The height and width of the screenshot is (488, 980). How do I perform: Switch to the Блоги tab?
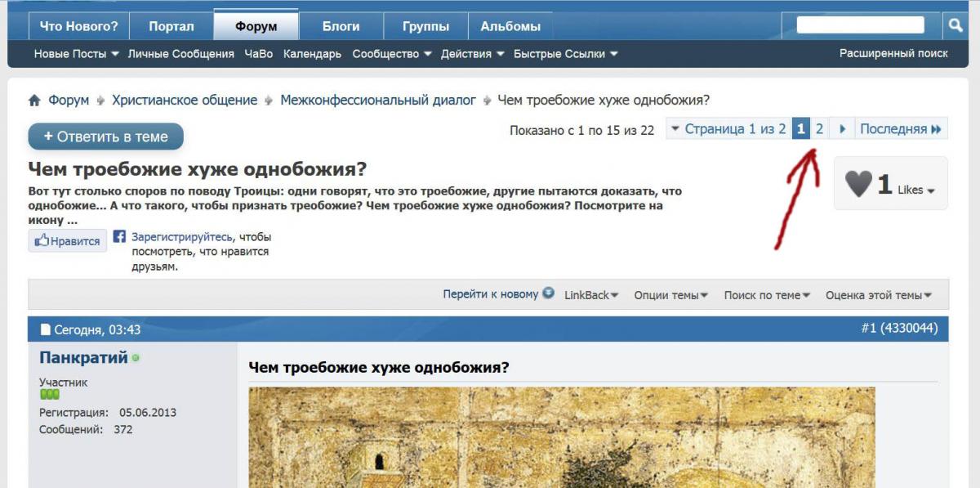tap(341, 26)
